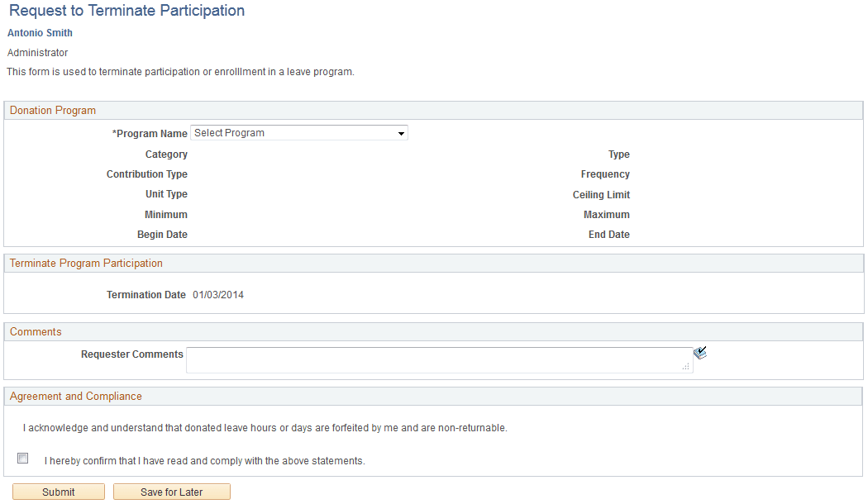Save the form for later
The image size is (868, 504).
pyautogui.click(x=171, y=491)
